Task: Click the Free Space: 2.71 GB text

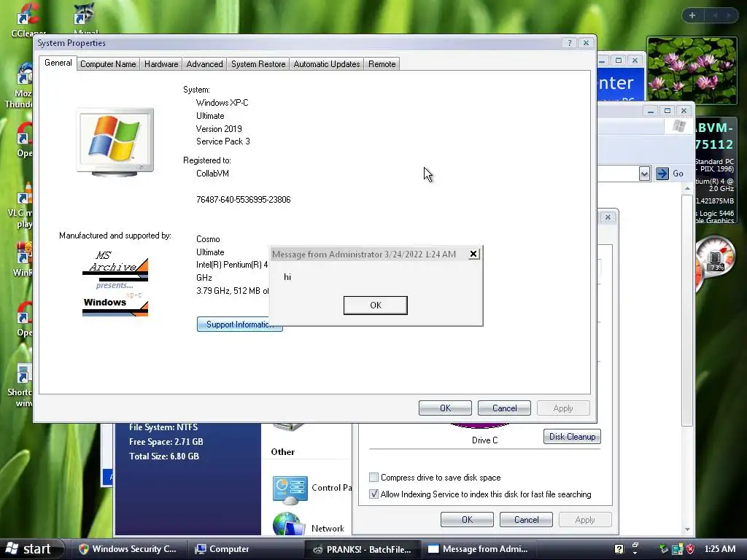Action: (166, 442)
